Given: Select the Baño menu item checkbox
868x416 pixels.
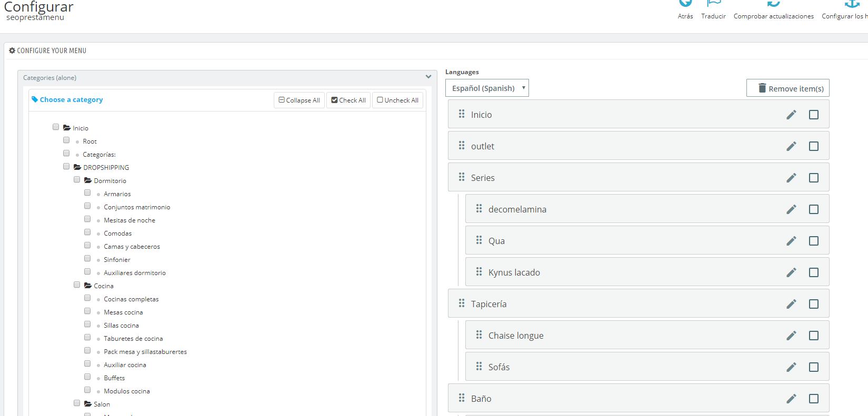Looking at the screenshot, I should pyautogui.click(x=814, y=399).
